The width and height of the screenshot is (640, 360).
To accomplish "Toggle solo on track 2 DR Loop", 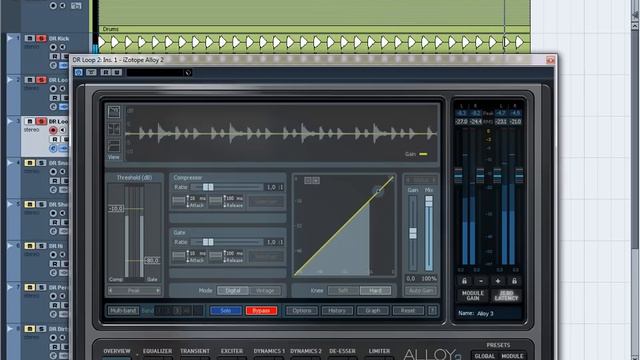I will tap(41, 80).
